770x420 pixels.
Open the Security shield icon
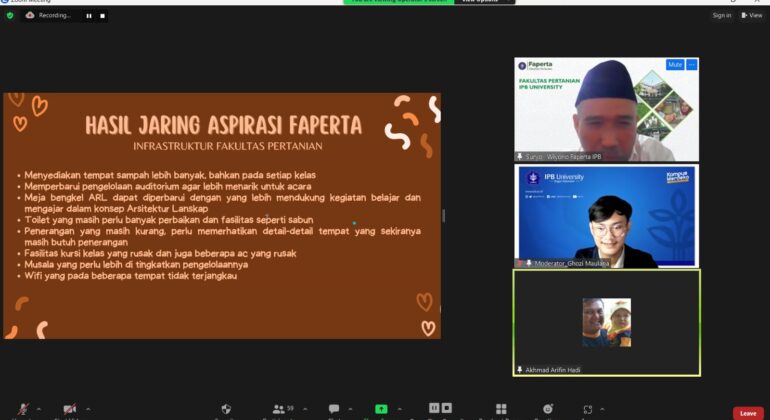[227, 409]
